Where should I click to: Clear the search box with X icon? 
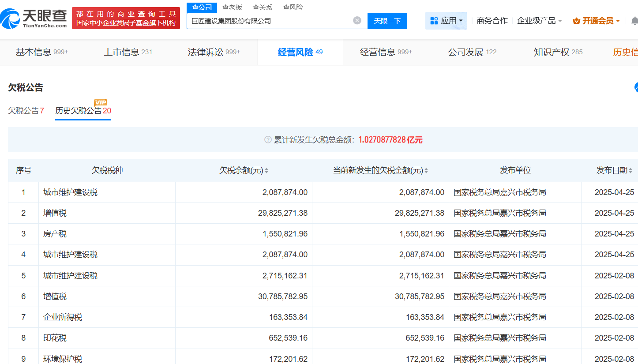(357, 21)
